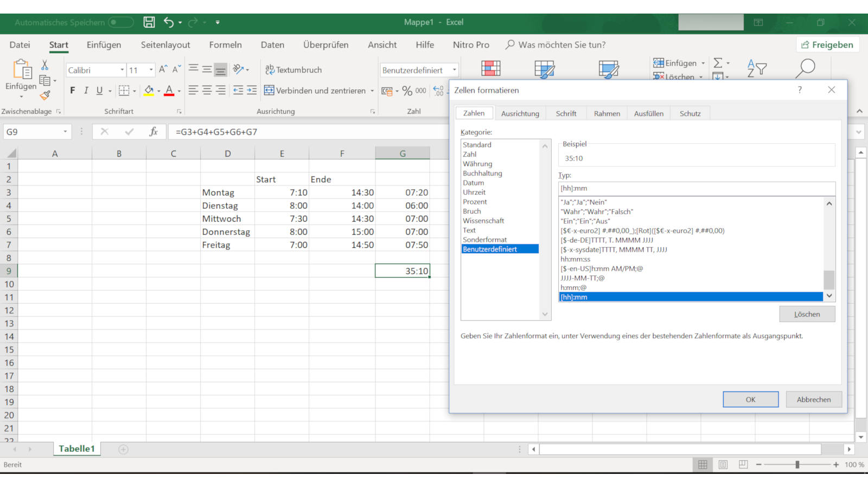The height and width of the screenshot is (488, 868).
Task: Click OK in Zellen formatieren dialog
Action: [750, 400]
